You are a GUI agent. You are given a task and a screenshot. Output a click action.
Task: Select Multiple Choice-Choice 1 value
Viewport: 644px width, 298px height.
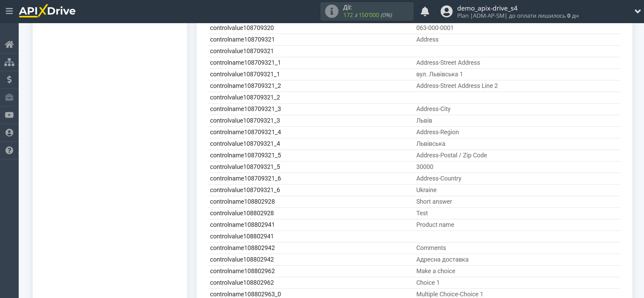coord(450,294)
